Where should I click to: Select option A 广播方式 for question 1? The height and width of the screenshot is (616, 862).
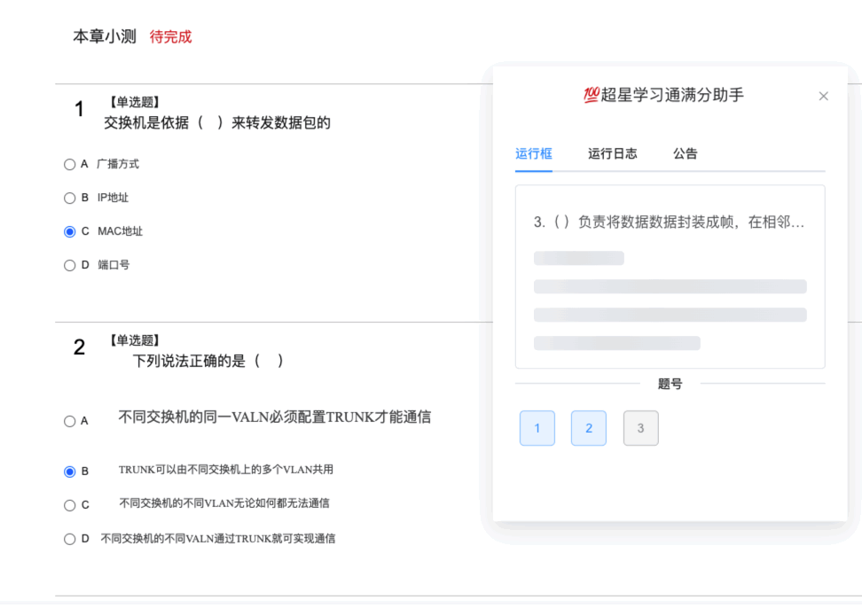point(69,164)
